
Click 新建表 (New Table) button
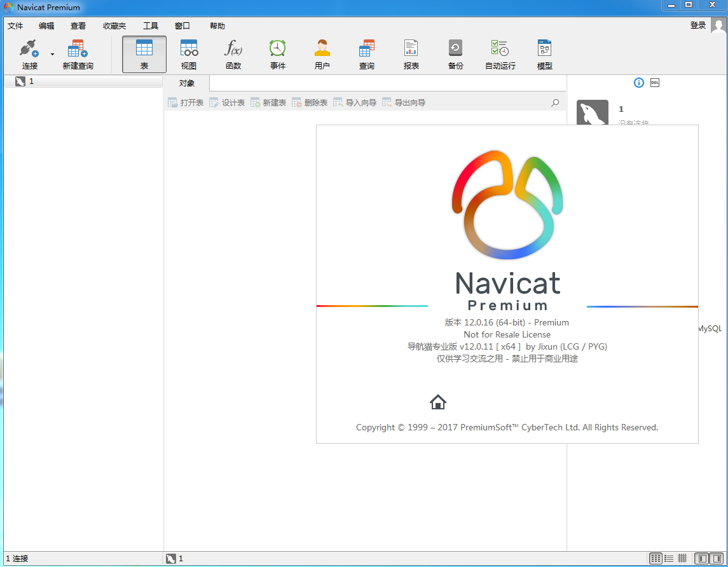click(268, 102)
